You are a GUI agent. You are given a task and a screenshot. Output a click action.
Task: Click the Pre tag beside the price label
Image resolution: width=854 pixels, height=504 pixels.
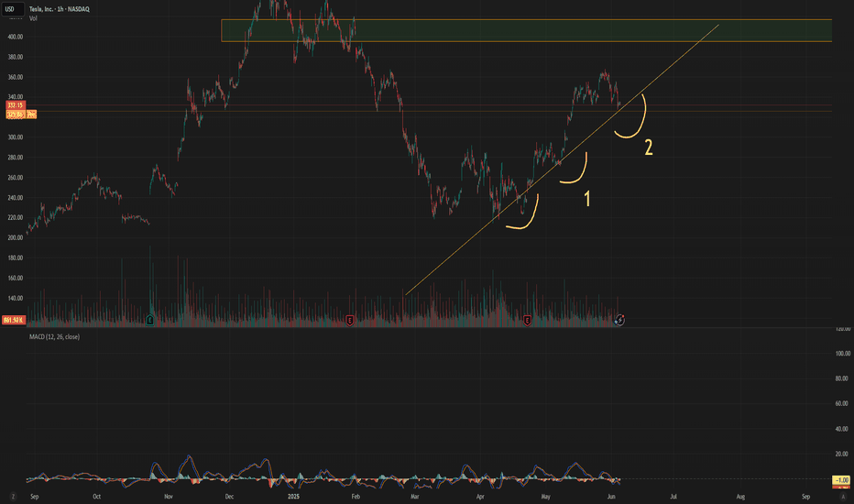pyautogui.click(x=31, y=115)
